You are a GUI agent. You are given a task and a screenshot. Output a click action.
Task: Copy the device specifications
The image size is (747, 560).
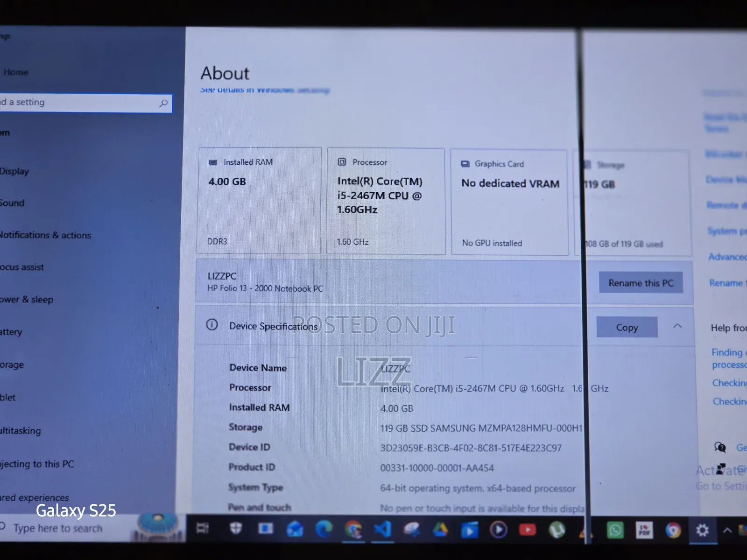(x=627, y=327)
